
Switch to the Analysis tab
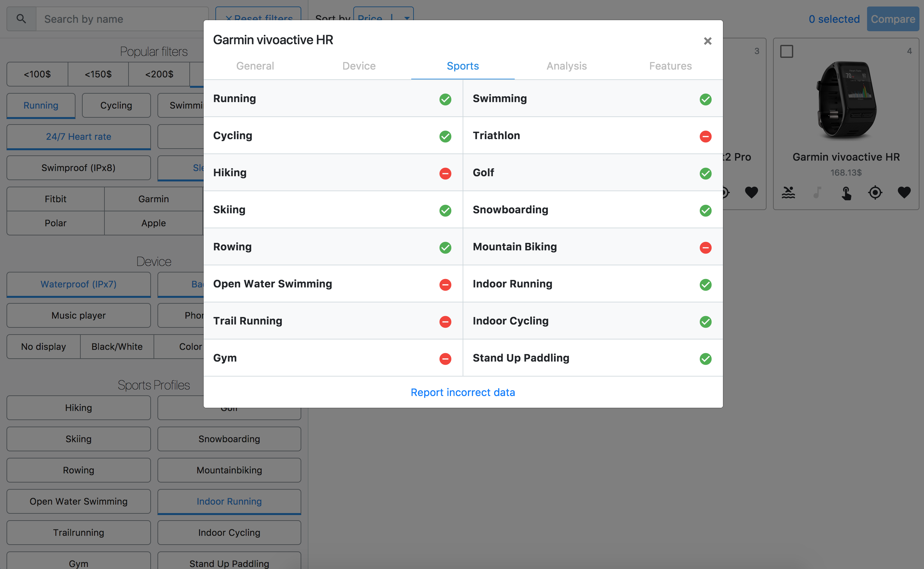pos(566,66)
